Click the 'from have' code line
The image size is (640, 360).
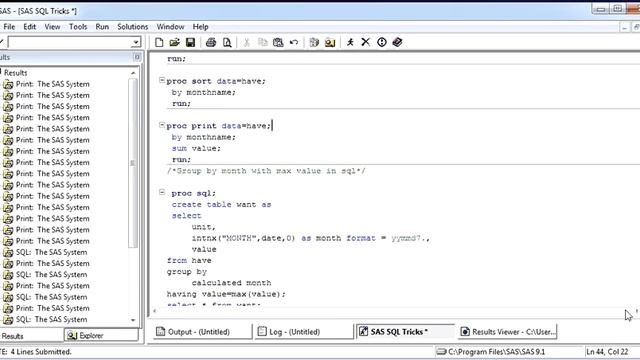coord(189,260)
